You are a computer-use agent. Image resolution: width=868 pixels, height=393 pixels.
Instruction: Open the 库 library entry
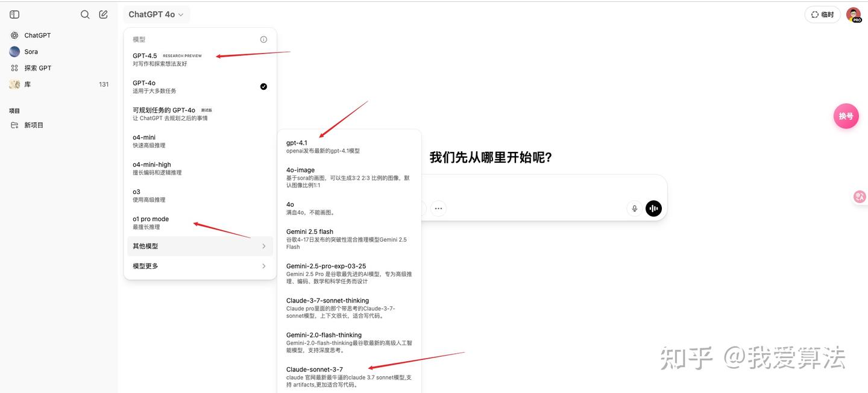click(59, 84)
